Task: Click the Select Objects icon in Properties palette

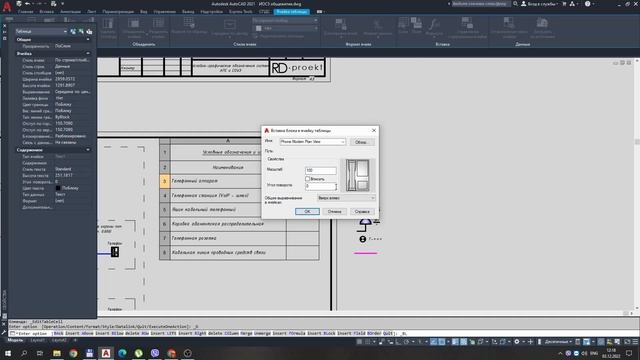Action: (81, 31)
